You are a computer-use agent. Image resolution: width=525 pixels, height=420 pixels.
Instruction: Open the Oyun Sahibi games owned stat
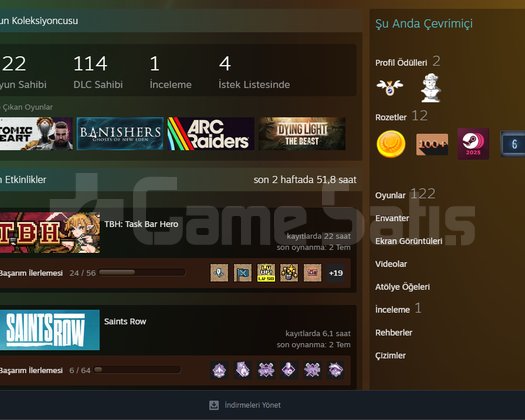coord(23,72)
